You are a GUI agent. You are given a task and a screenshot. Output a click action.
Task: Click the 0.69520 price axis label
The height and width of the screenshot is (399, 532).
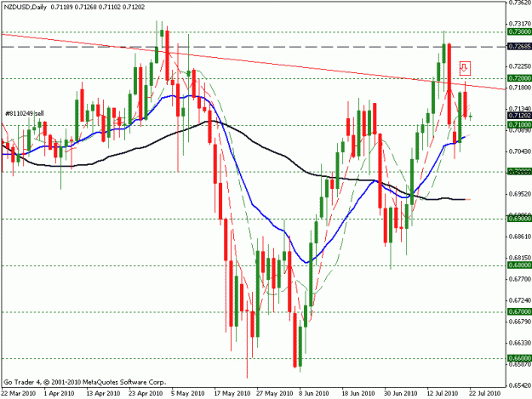coord(520,194)
